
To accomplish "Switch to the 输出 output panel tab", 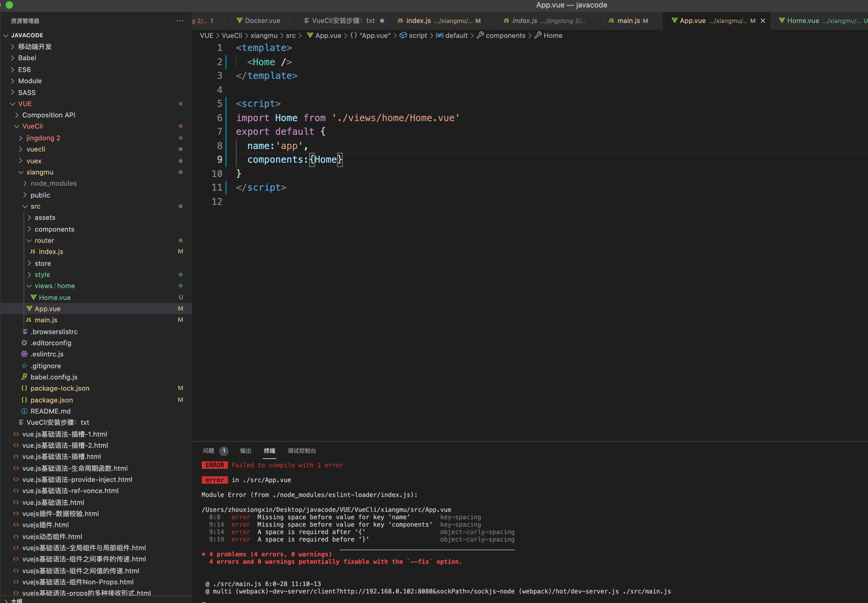I will (246, 451).
